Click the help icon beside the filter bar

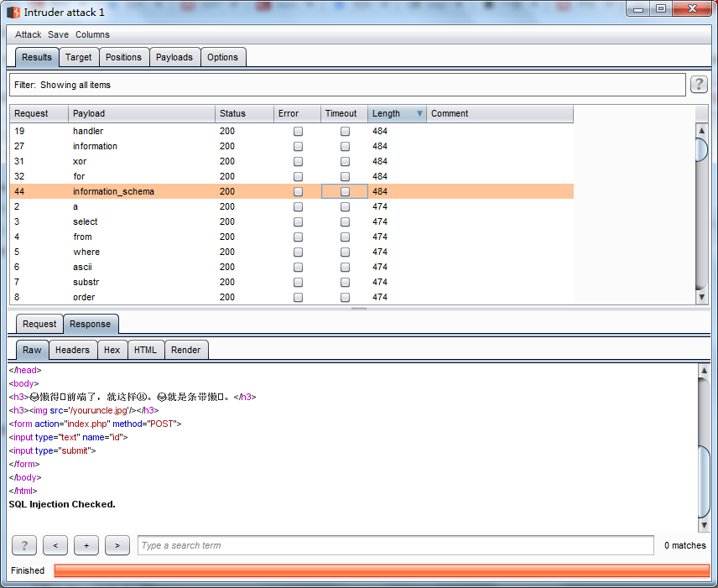(x=699, y=84)
